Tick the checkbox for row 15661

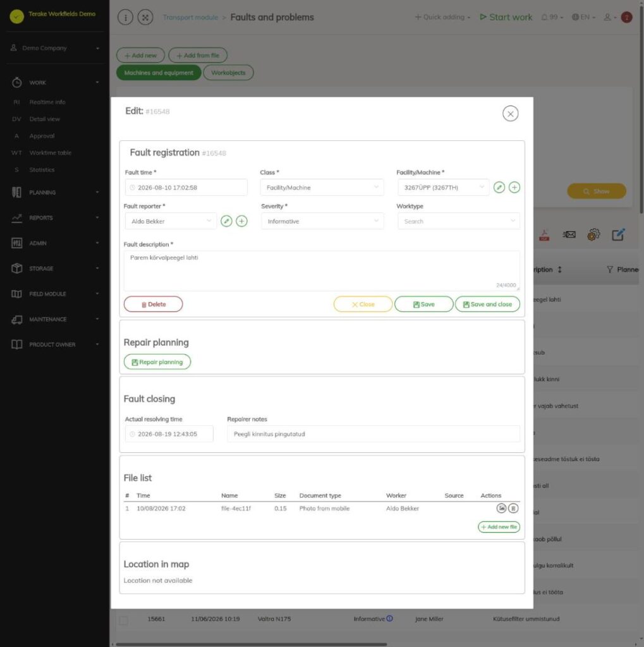coord(123,620)
